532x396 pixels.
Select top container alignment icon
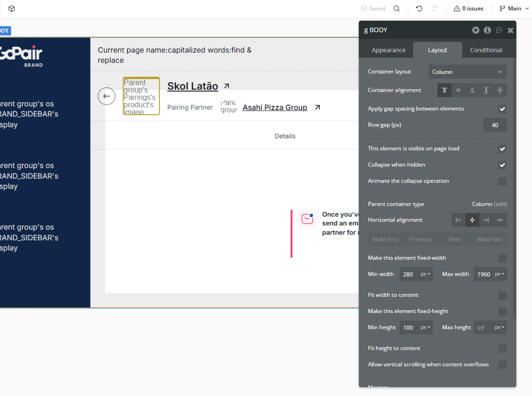point(444,90)
